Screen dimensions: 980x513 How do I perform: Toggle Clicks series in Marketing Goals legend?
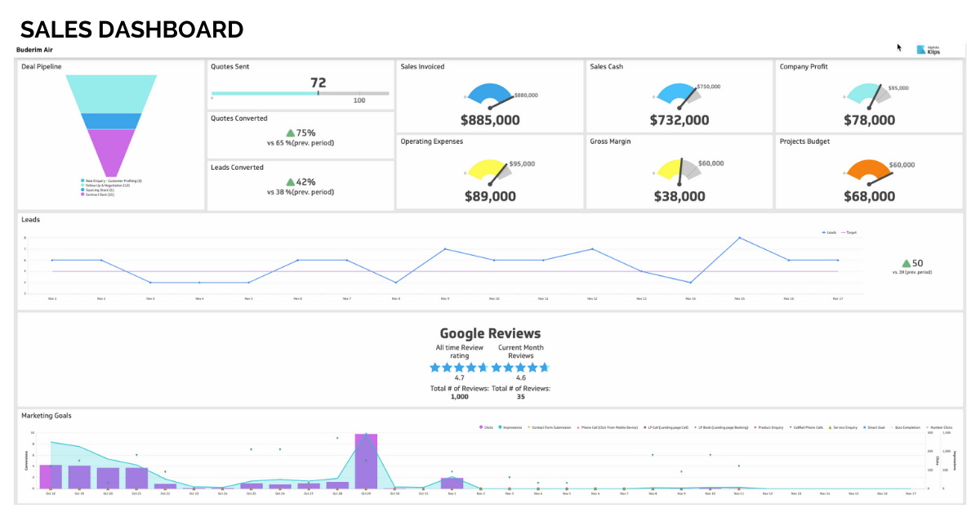click(486, 427)
